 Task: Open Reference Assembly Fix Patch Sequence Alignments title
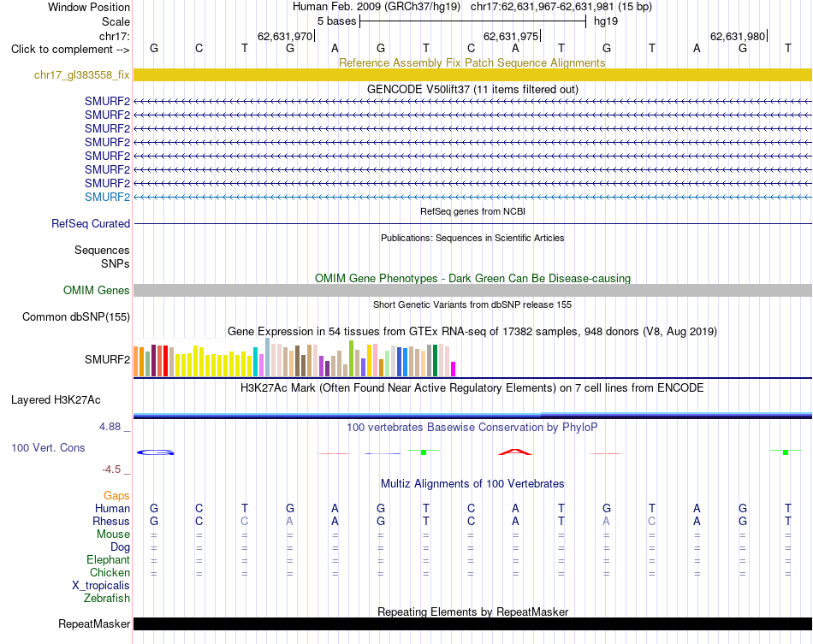click(472, 62)
